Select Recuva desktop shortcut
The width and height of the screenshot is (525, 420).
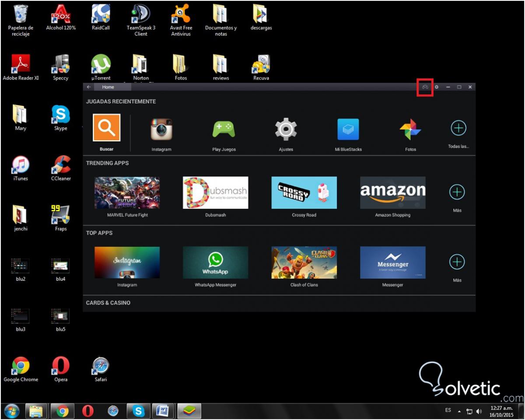[x=261, y=68]
